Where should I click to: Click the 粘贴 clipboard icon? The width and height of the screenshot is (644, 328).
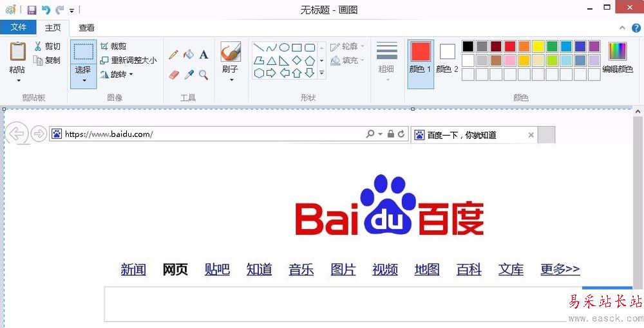pos(17,52)
